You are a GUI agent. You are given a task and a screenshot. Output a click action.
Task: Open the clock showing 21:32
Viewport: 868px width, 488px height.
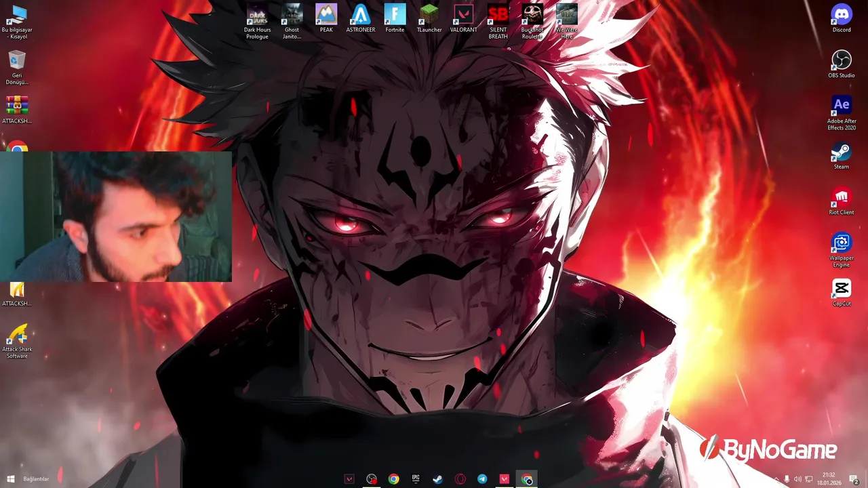(828, 479)
